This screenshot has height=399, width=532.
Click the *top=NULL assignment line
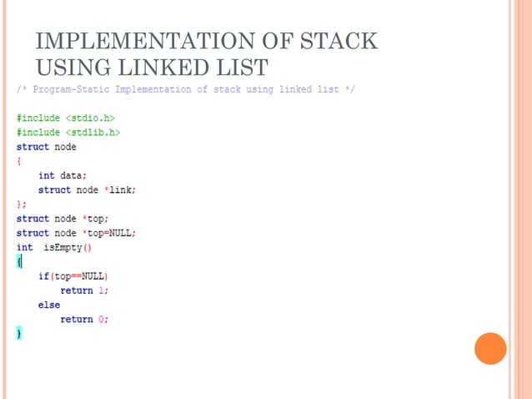click(x=76, y=233)
